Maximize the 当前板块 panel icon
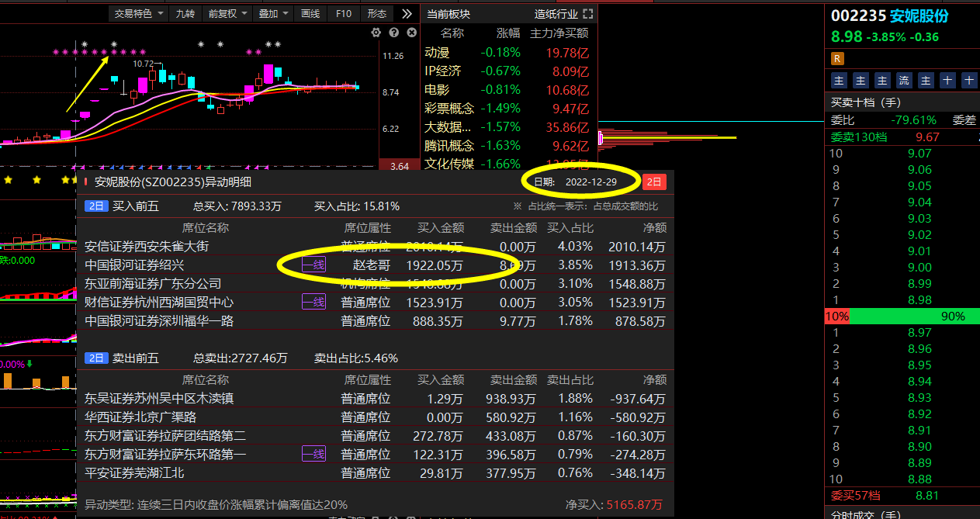This screenshot has width=980, height=519. pyautogui.click(x=587, y=14)
